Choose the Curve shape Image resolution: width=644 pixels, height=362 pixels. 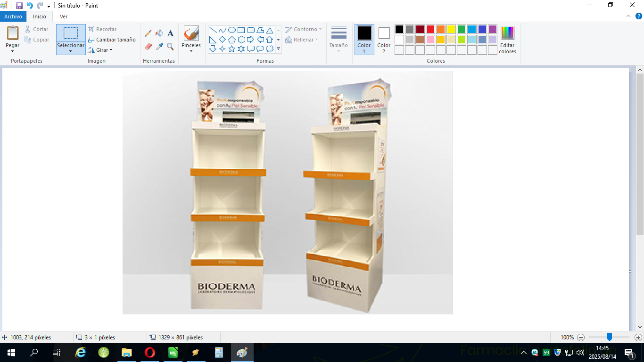pos(222,30)
